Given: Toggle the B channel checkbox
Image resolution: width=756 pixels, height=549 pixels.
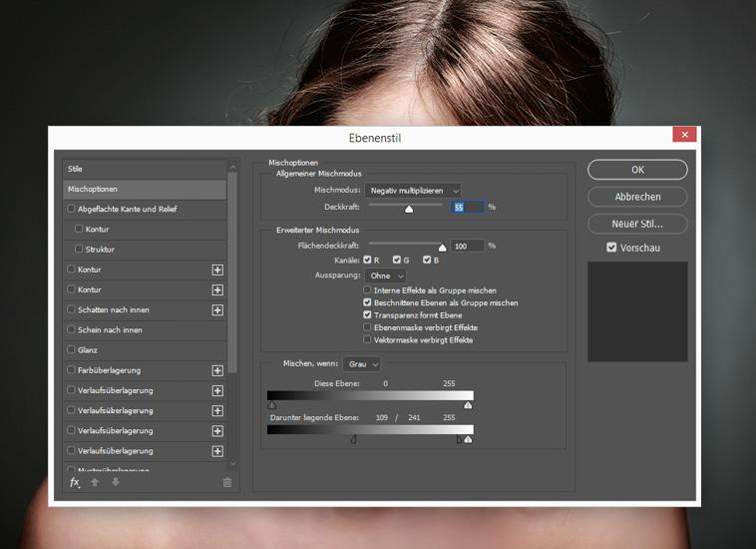Looking at the screenshot, I should pyautogui.click(x=427, y=260).
